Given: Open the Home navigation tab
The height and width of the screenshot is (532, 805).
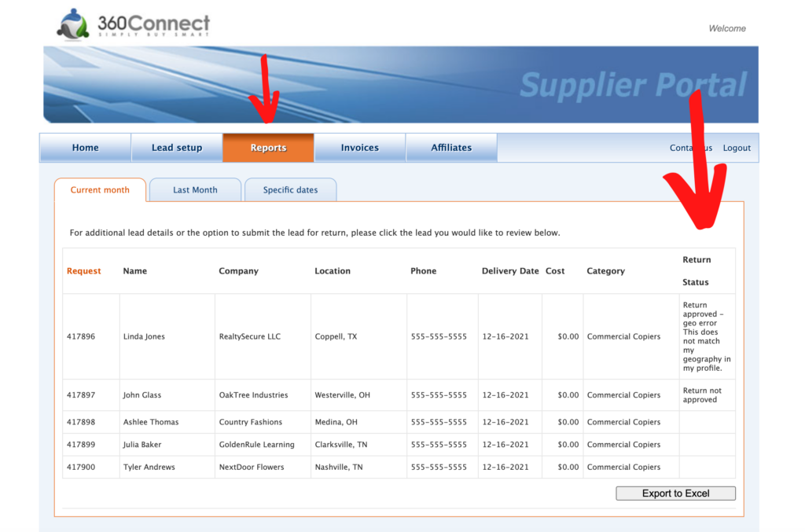Looking at the screenshot, I should (x=85, y=148).
